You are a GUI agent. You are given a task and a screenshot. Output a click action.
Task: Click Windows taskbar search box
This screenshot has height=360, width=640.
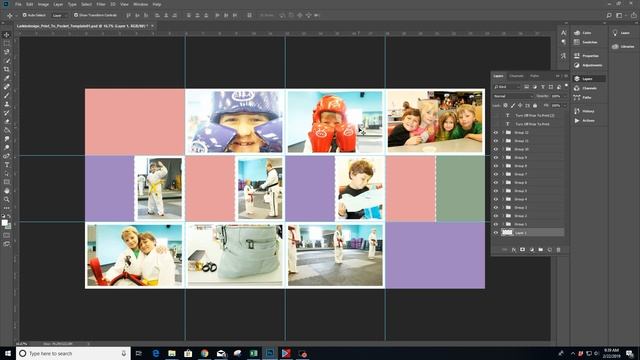tap(73, 353)
